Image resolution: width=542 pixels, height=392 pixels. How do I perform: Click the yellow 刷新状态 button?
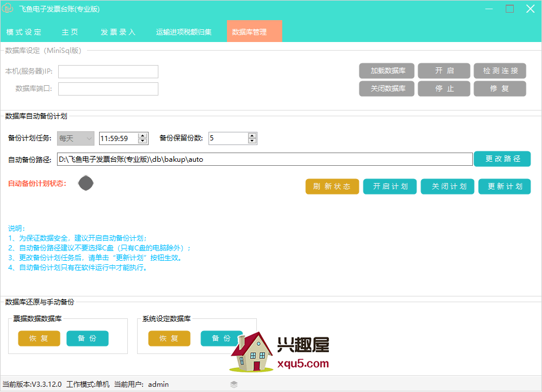(332, 187)
